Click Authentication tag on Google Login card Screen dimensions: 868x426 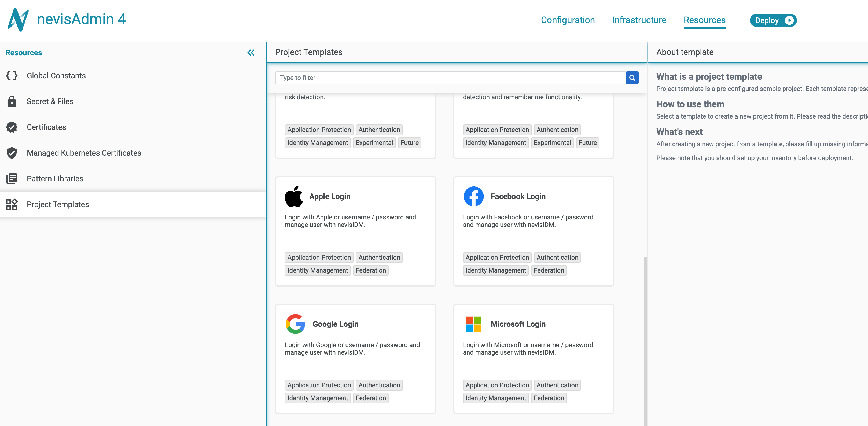pos(379,385)
